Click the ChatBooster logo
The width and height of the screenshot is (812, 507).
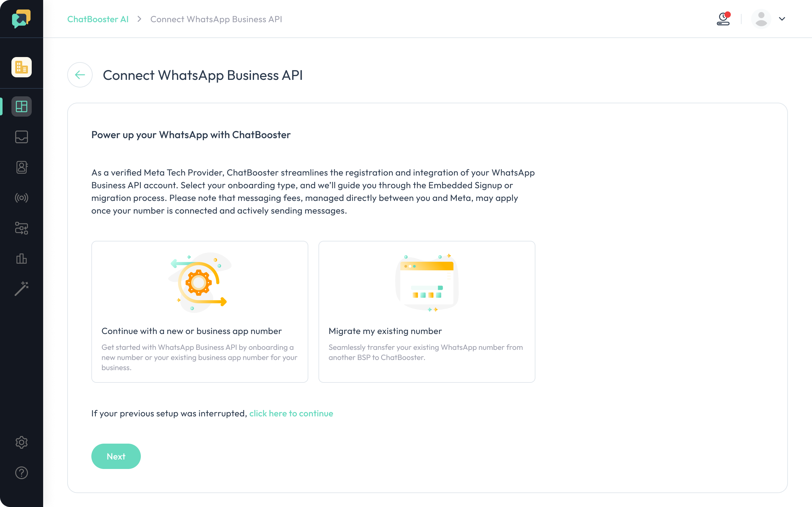pos(22,19)
